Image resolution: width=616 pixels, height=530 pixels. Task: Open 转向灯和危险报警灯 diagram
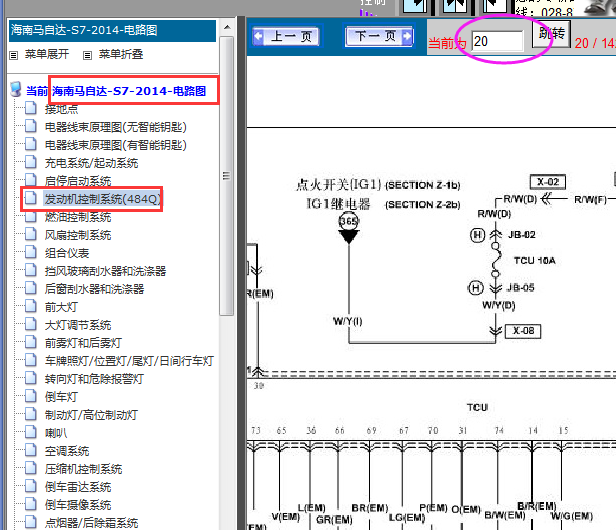coord(94,379)
